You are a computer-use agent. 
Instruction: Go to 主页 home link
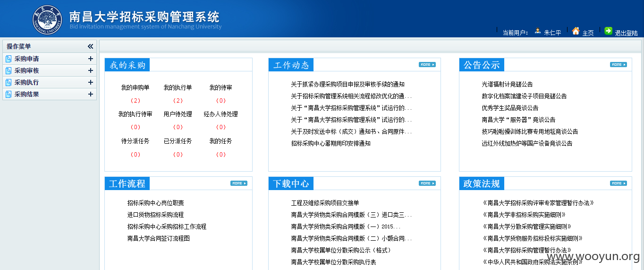tap(588, 33)
